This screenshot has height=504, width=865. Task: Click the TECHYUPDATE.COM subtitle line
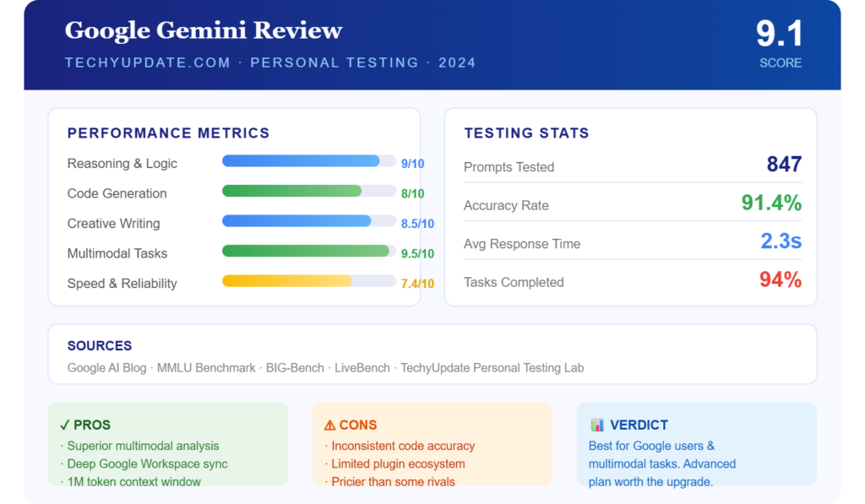point(270,62)
